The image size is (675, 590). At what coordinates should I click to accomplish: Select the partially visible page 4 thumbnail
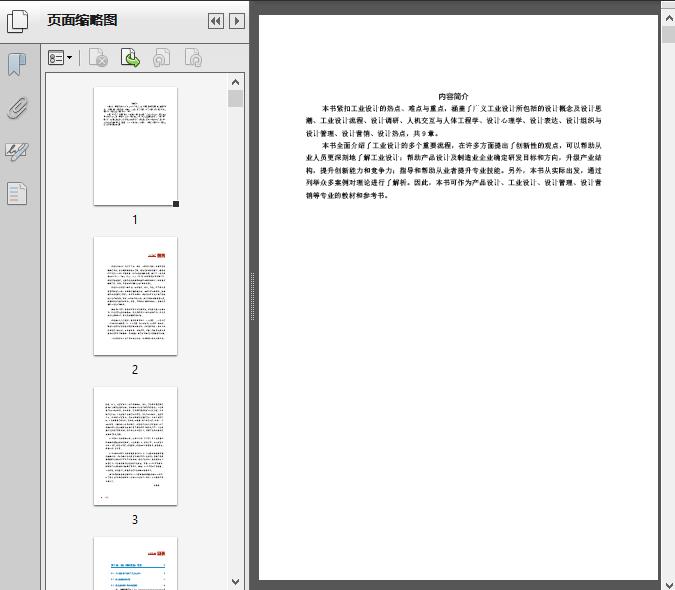[x=135, y=563]
